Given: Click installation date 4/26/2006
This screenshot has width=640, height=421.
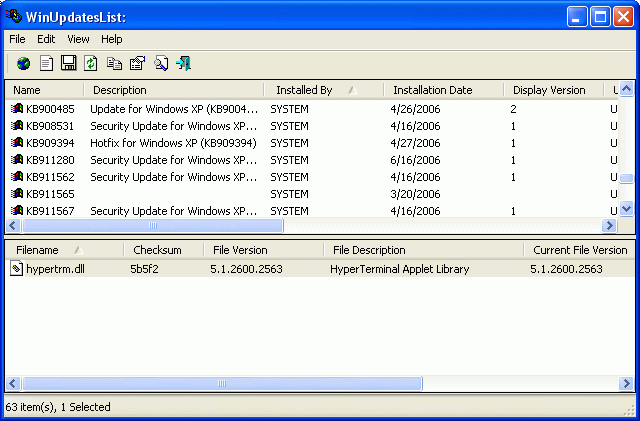Looking at the screenshot, I should point(415,109).
